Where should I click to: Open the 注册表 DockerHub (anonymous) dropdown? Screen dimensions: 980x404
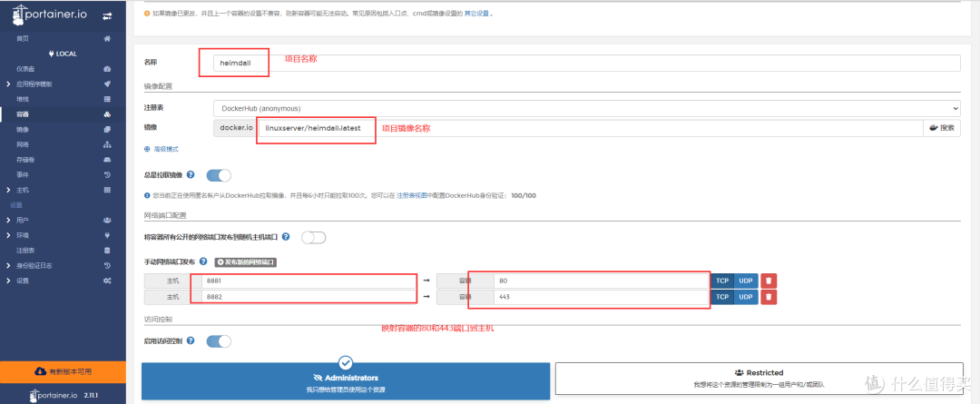[586, 108]
